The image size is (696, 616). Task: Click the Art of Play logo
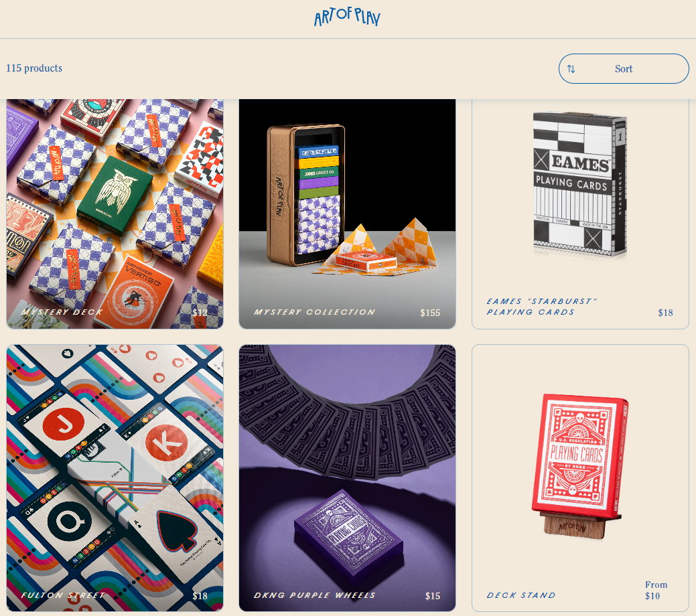[x=347, y=17]
